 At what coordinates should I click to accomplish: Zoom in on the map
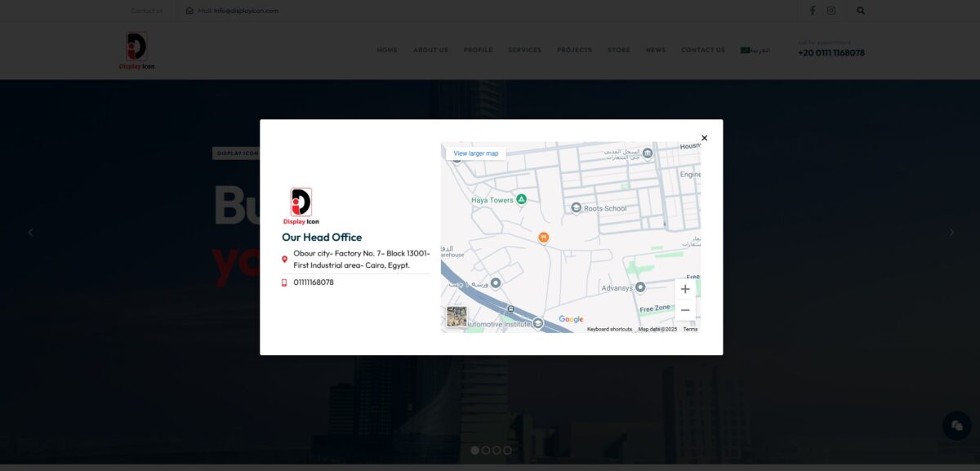[684, 289]
